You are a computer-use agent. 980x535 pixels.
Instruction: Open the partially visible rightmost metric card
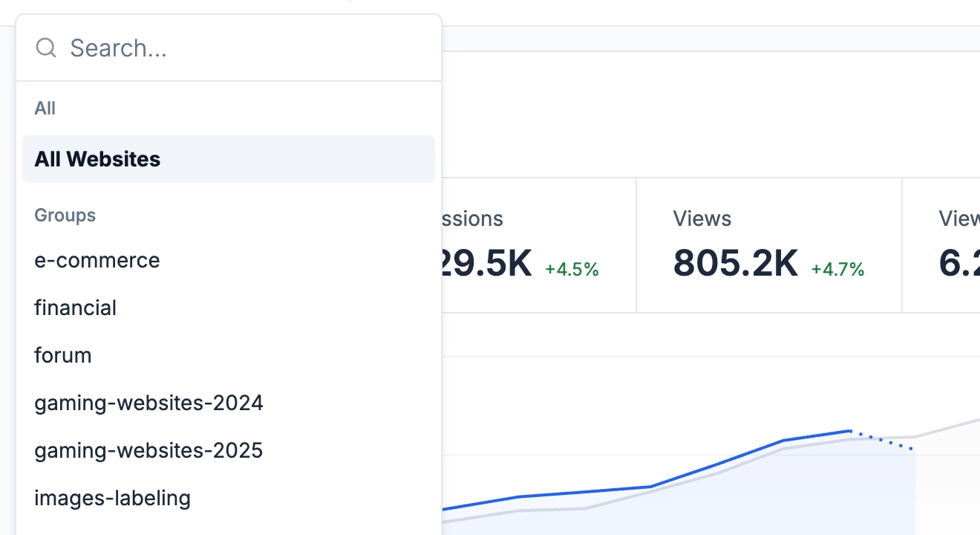tap(958, 245)
